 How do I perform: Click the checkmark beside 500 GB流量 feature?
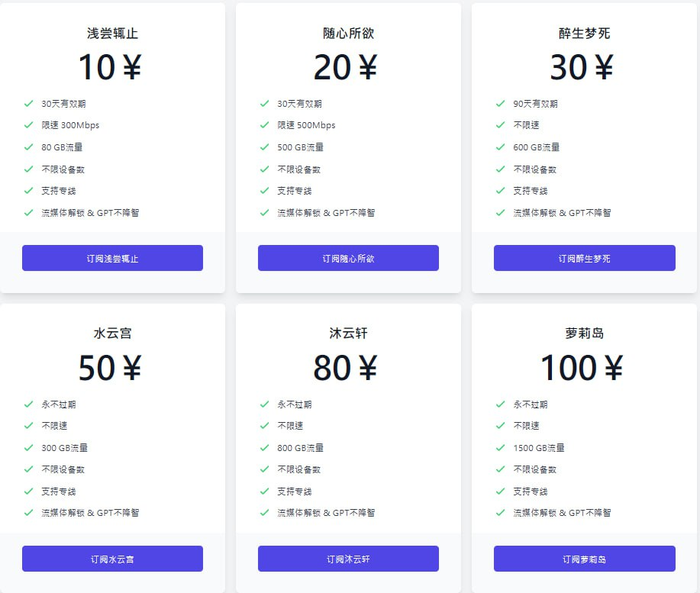point(264,147)
